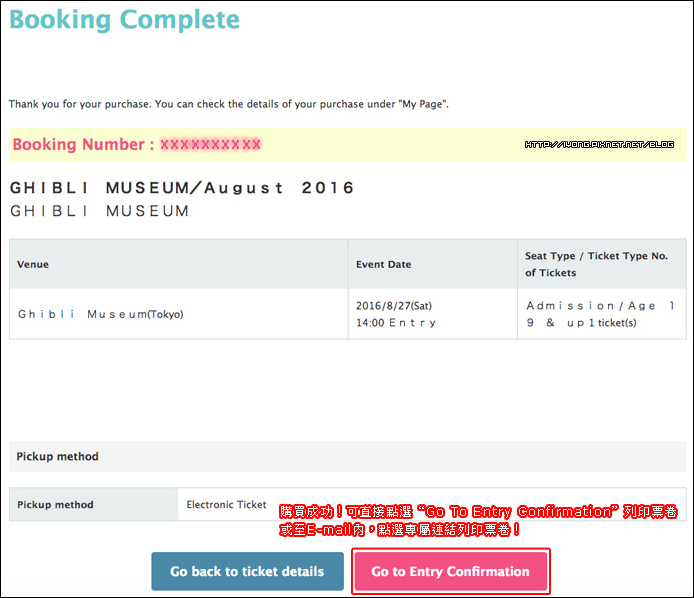694x598 pixels.
Task: Select the 2016/8/27(Sat) date text
Action: (x=394, y=306)
